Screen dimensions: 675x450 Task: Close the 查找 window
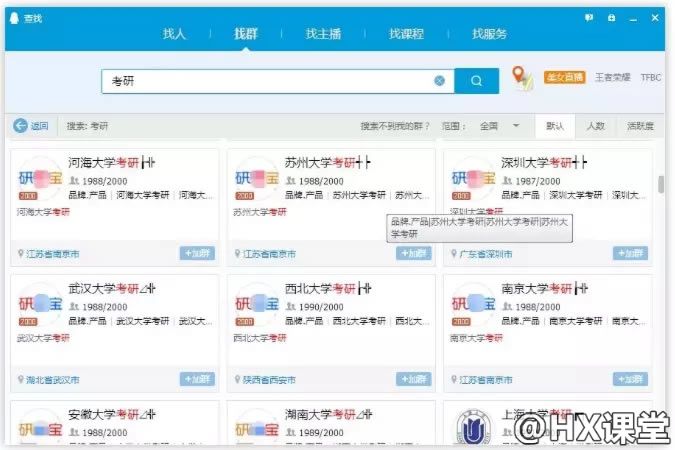click(x=655, y=18)
